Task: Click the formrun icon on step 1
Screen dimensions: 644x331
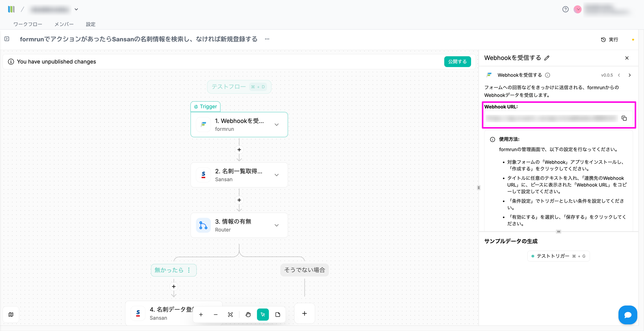Action: tap(203, 125)
